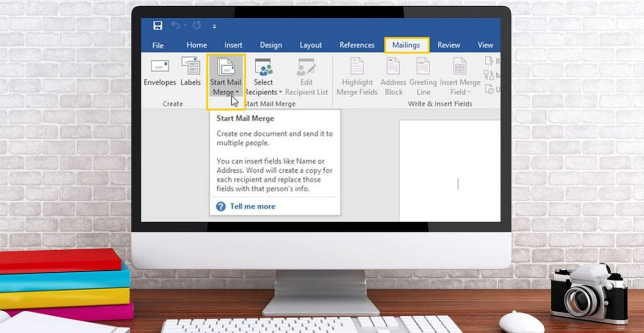Open the References ribbon tab
Screen dimensions: 644x333
click(x=357, y=45)
